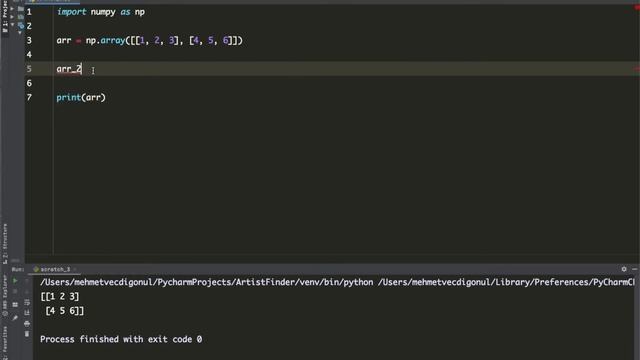Click line number 7 in the gutter
The height and width of the screenshot is (360, 640).
click(29, 98)
